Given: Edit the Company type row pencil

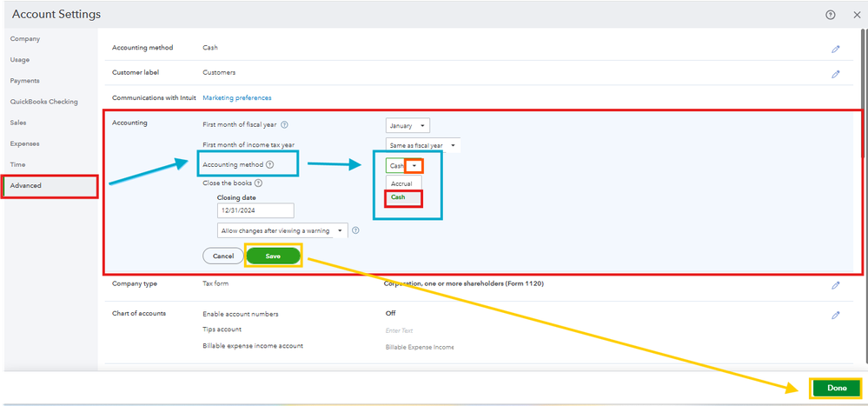Looking at the screenshot, I should 835,285.
